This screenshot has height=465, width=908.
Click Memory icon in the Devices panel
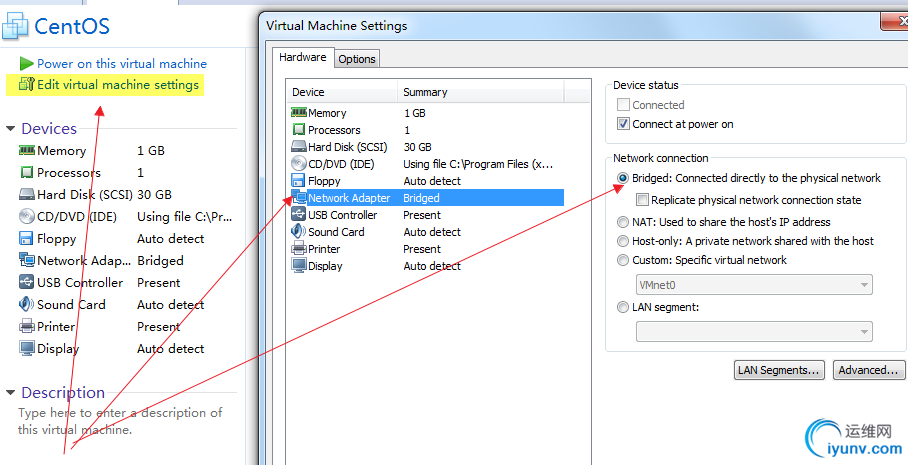pos(27,150)
